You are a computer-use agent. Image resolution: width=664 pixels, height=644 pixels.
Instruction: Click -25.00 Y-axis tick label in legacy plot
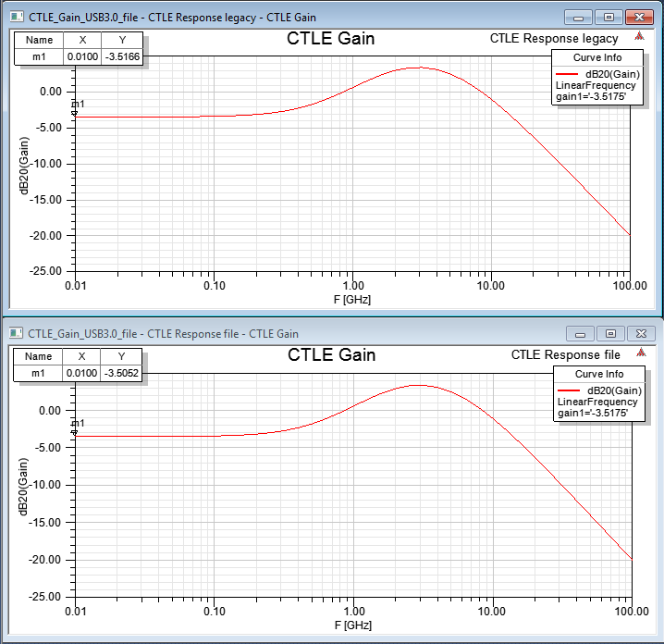[45, 271]
